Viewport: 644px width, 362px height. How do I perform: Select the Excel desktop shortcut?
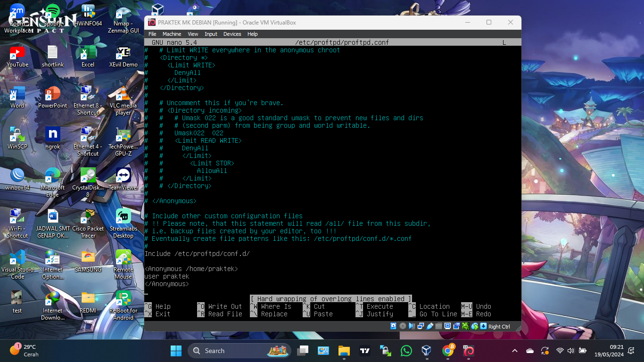click(x=88, y=57)
